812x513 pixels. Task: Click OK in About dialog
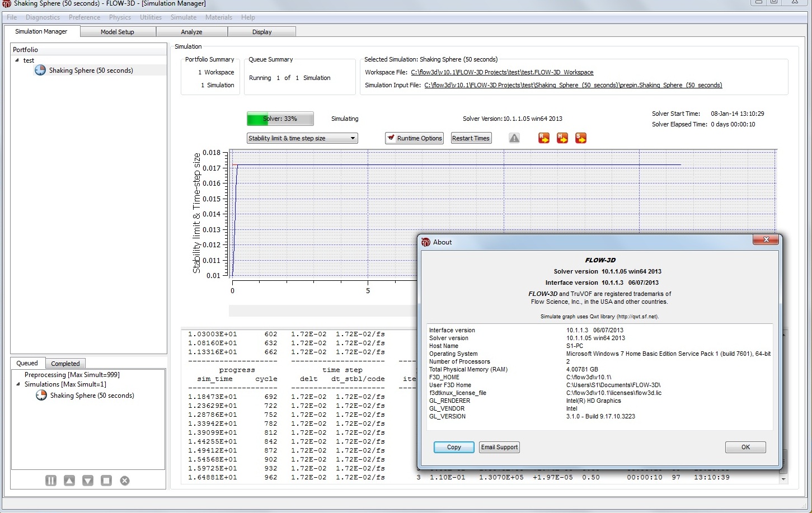click(745, 447)
